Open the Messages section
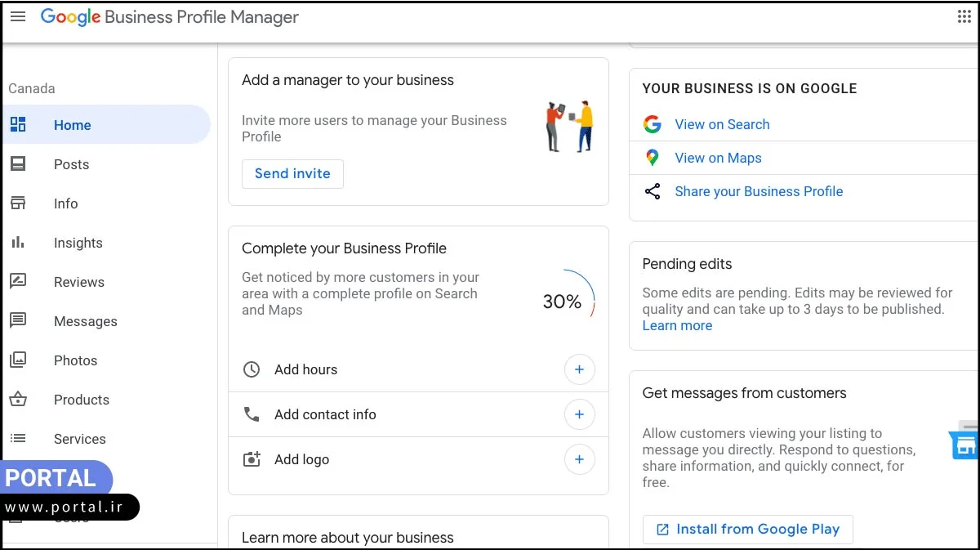The image size is (980, 550). (85, 321)
